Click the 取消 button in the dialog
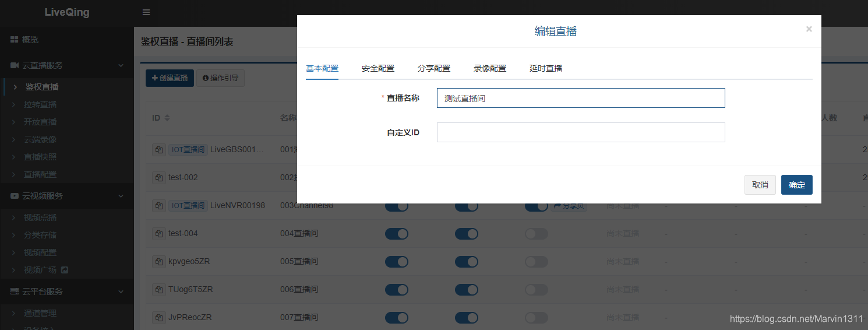 pyautogui.click(x=760, y=185)
